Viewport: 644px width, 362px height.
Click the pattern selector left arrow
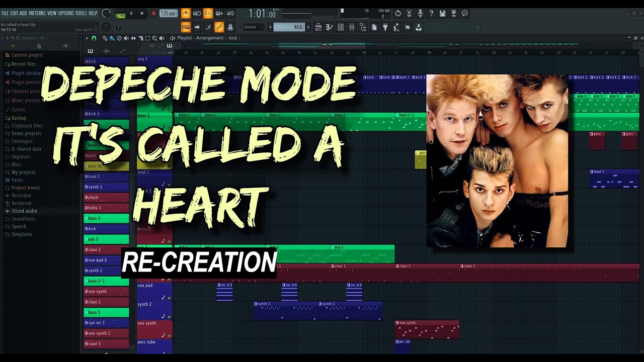pyautogui.click(x=270, y=27)
